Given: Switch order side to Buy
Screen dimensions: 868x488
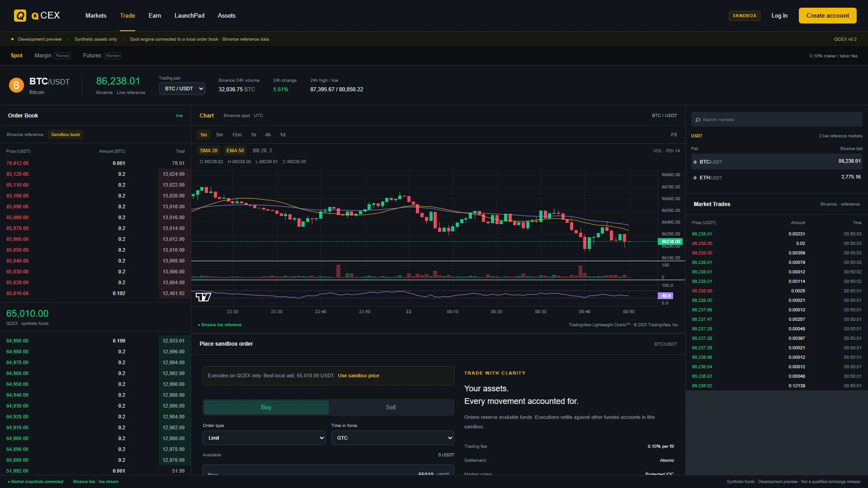Looking at the screenshot, I should click(266, 407).
